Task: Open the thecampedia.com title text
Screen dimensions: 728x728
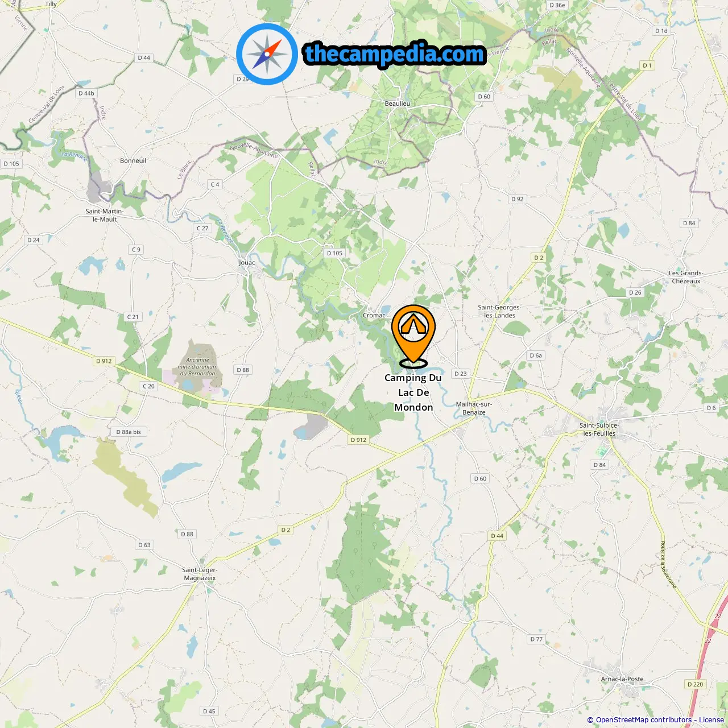Action: [x=395, y=55]
